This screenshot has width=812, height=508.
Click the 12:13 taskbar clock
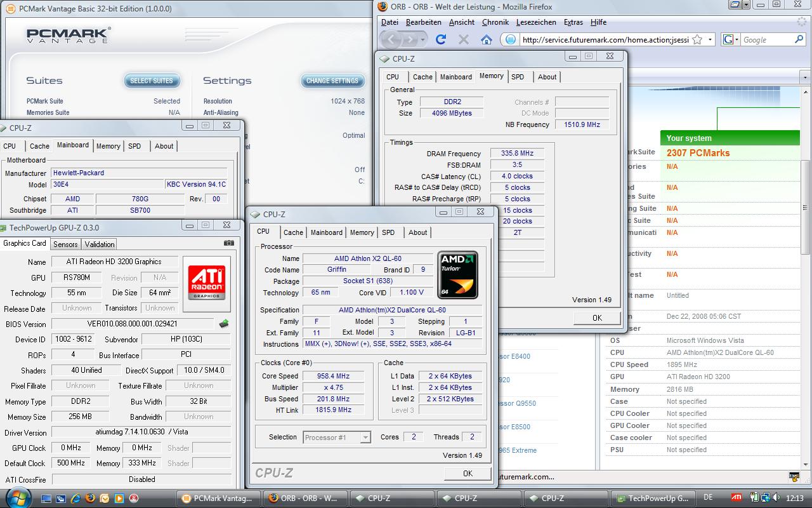[794, 498]
